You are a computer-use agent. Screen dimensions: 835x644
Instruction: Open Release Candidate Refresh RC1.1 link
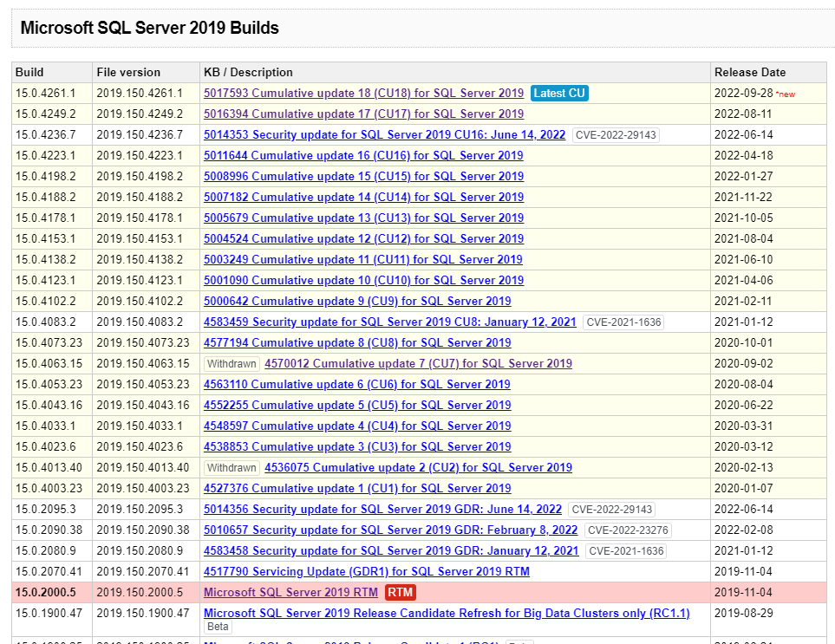(x=447, y=613)
